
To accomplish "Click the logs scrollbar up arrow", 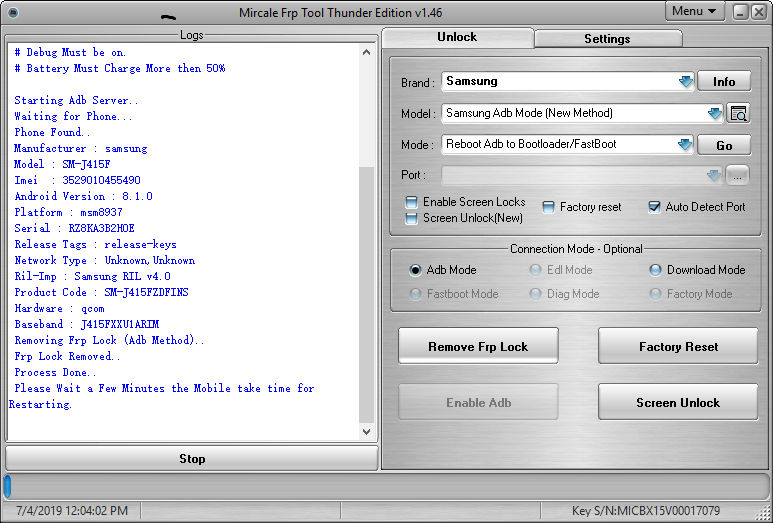I will (x=366, y=52).
